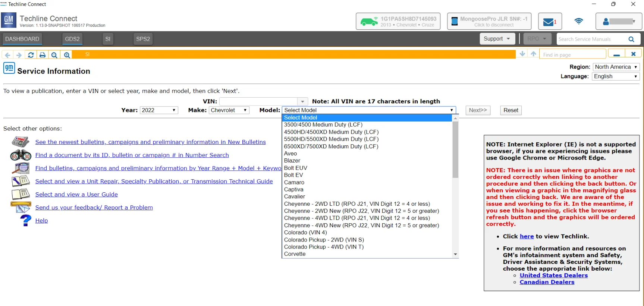The height and width of the screenshot is (306, 644).
Task: Expand the Region dropdown North America
Action: coord(616,67)
